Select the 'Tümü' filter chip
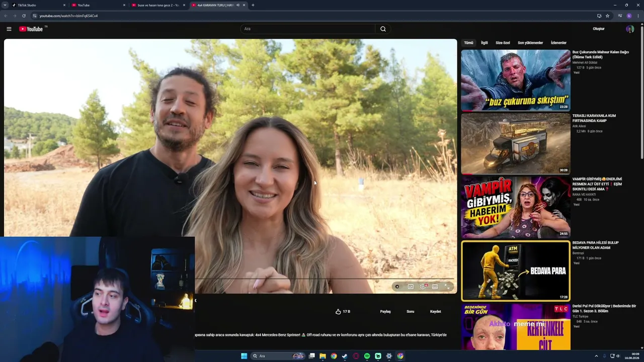The image size is (644, 362). click(x=468, y=43)
